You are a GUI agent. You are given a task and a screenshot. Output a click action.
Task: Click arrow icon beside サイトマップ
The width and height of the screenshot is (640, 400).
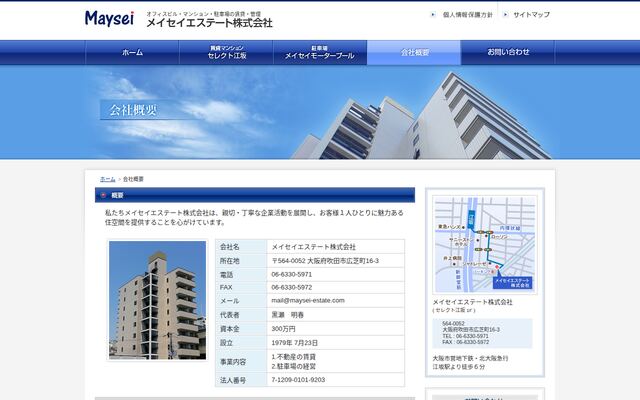point(505,15)
